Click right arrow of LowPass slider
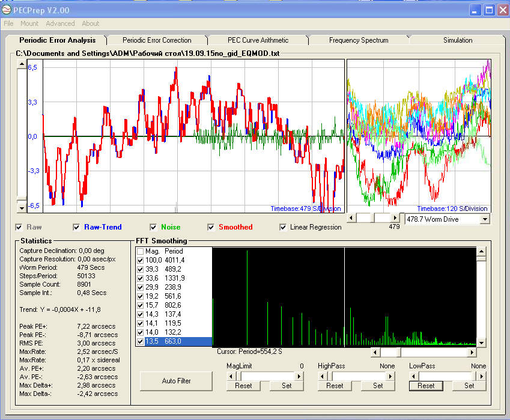The height and width of the screenshot is (420, 510). tap(482, 376)
